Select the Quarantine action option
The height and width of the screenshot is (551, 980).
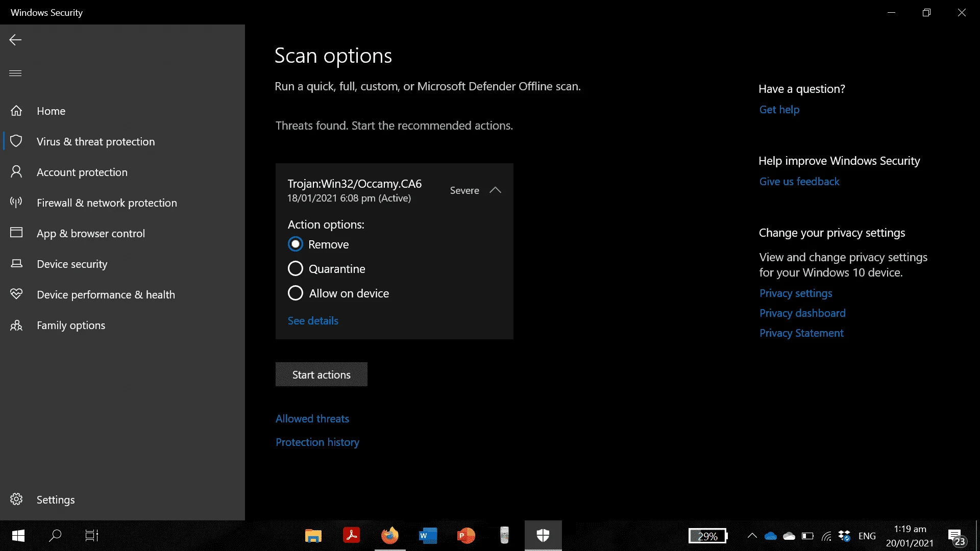click(295, 268)
